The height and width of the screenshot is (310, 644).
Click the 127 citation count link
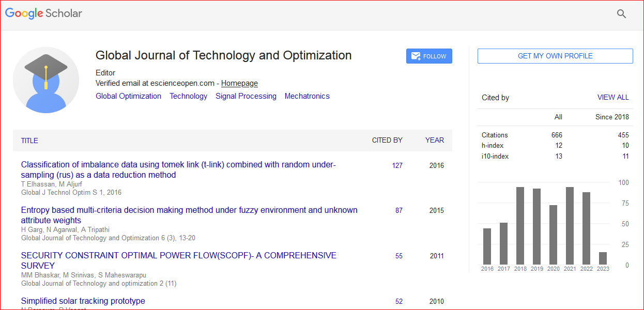(x=397, y=166)
